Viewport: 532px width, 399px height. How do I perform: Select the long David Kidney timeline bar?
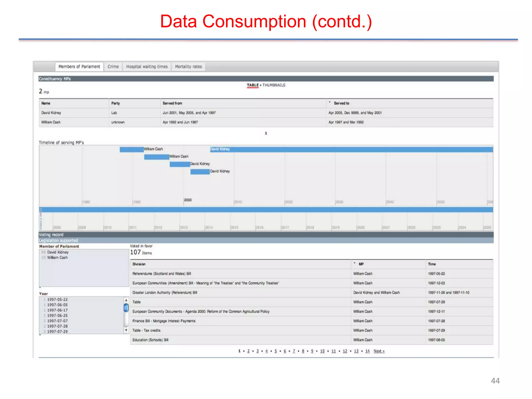pos(351,149)
